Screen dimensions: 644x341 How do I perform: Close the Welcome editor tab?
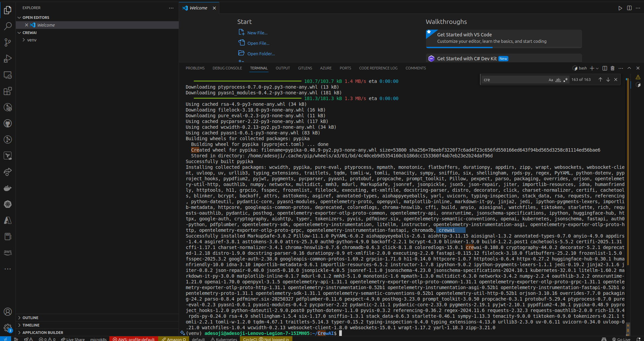pyautogui.click(x=214, y=8)
